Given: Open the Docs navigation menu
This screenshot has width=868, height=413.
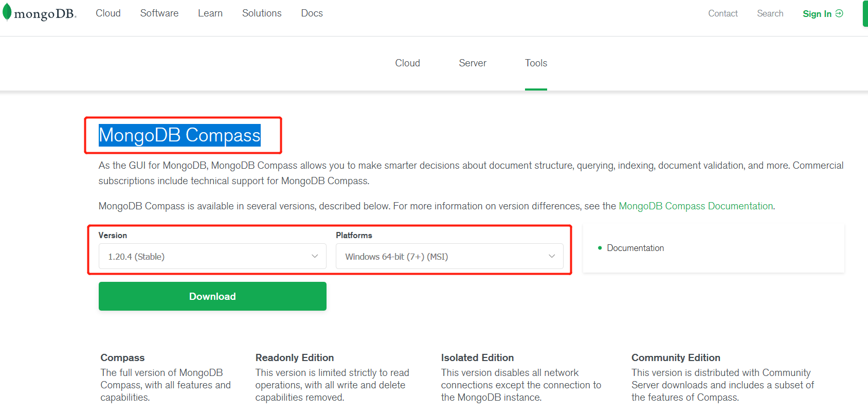Looking at the screenshot, I should pyautogui.click(x=312, y=13).
